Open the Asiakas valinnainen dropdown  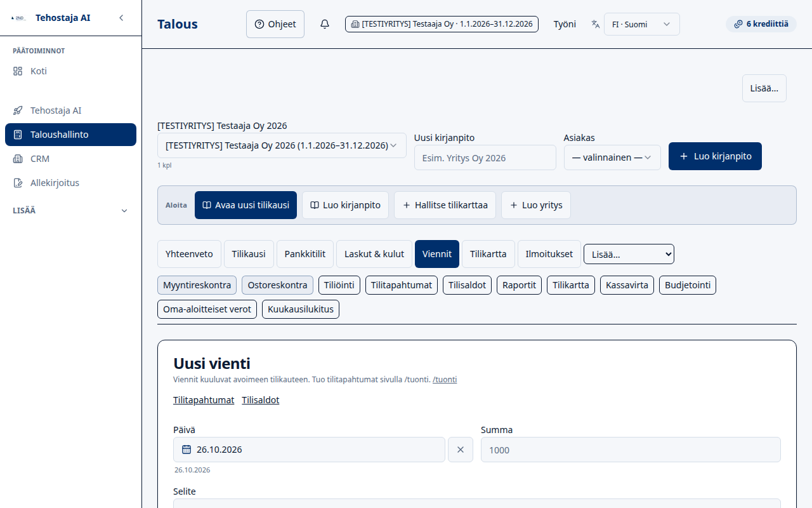click(x=612, y=157)
